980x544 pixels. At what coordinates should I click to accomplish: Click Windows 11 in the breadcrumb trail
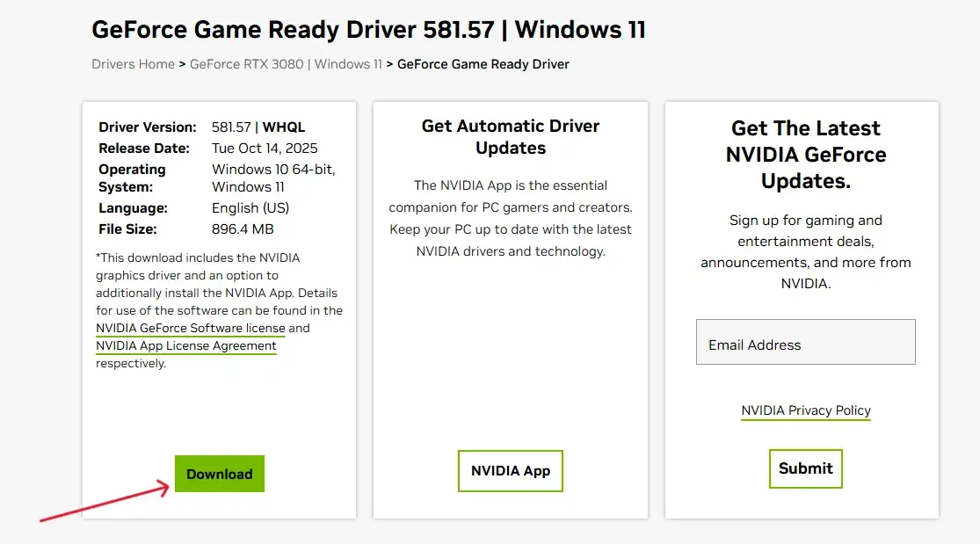[x=348, y=63]
